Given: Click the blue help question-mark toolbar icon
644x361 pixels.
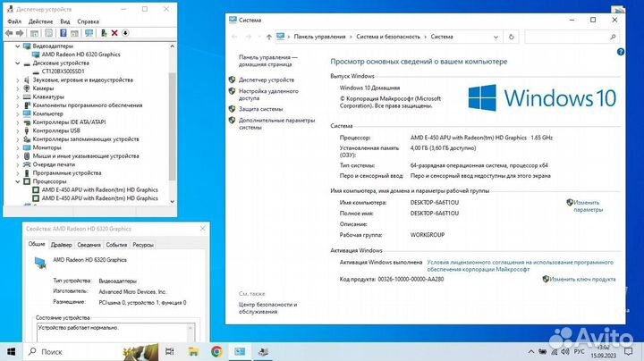Looking at the screenshot, I should pos(64,33).
